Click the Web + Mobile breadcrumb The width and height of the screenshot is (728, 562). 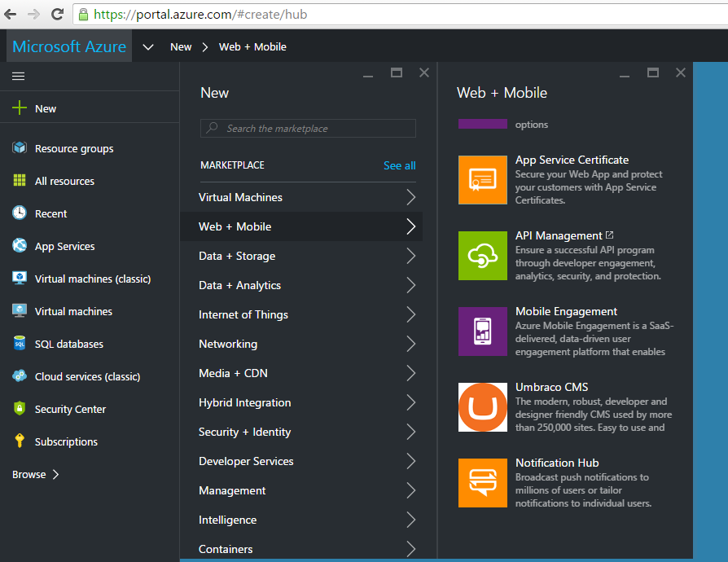(252, 47)
